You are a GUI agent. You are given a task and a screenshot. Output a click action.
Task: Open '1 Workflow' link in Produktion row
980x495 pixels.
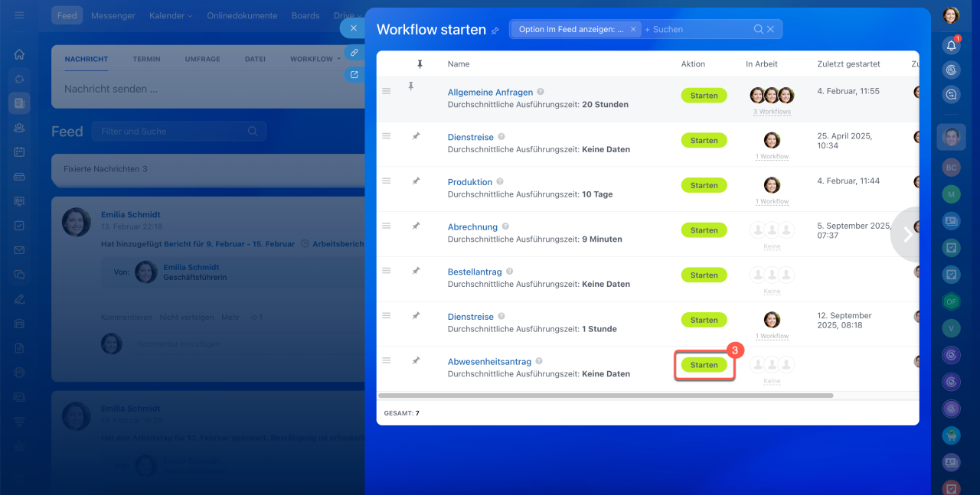(772, 201)
